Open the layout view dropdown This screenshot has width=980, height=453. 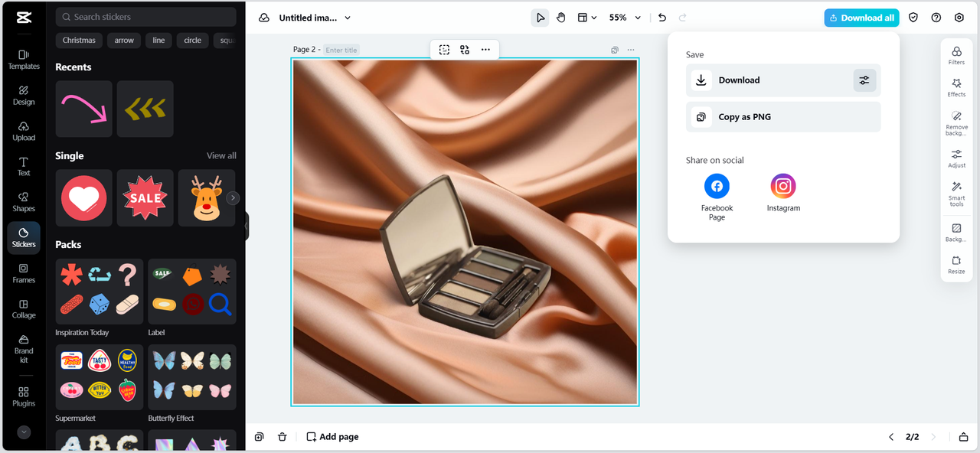click(x=586, y=18)
